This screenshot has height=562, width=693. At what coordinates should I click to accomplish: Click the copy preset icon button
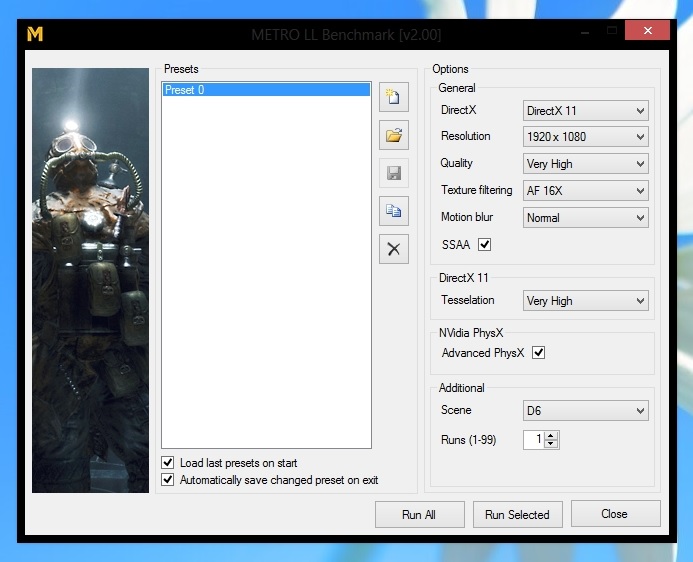[394, 211]
